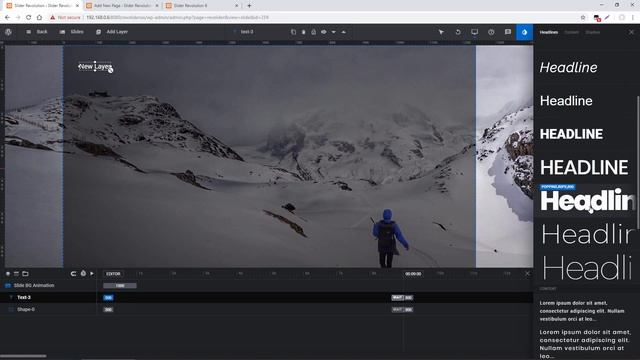Apply the first Lorem ipsum content preset
This screenshot has width=640, height=360.
[582, 311]
